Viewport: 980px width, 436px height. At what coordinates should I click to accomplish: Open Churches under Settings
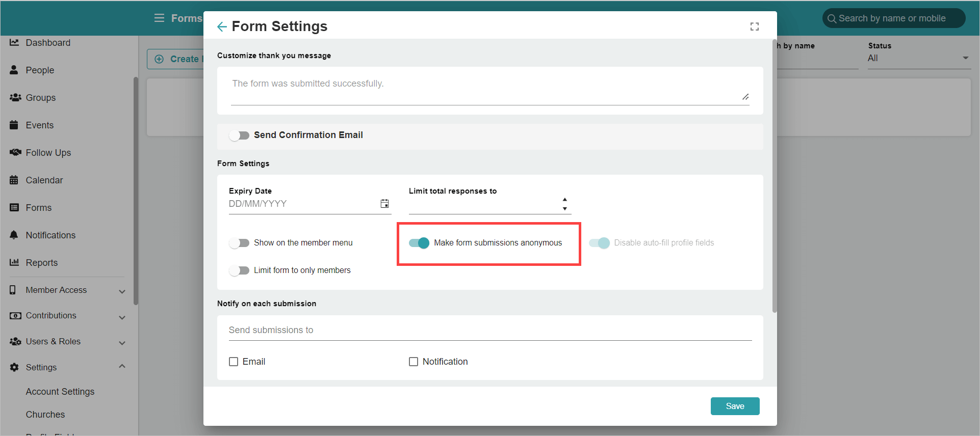pos(45,415)
